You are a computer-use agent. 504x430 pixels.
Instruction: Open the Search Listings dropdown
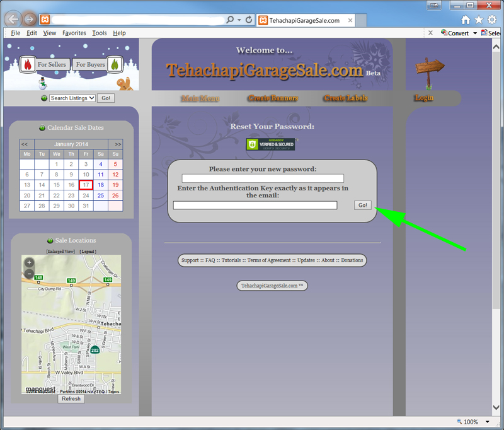tap(72, 98)
